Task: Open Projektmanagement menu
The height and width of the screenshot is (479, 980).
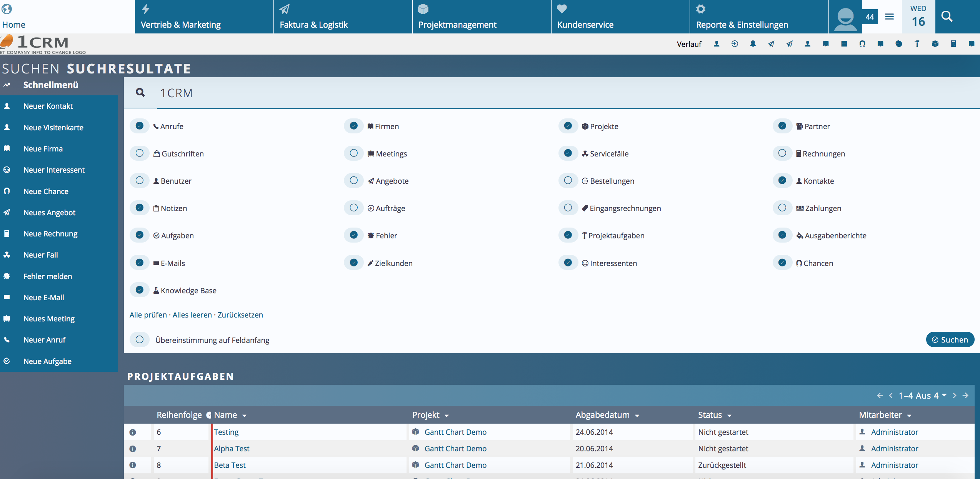Action: [482, 17]
